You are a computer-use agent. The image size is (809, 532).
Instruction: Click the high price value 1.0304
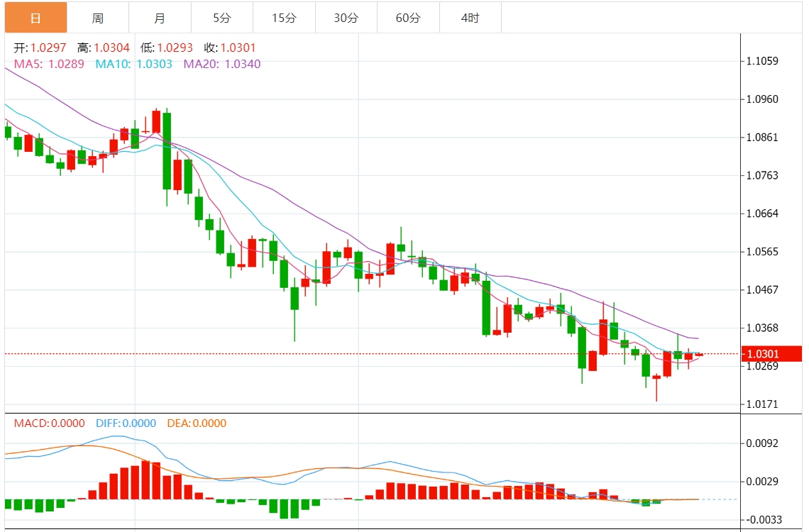[x=111, y=48]
